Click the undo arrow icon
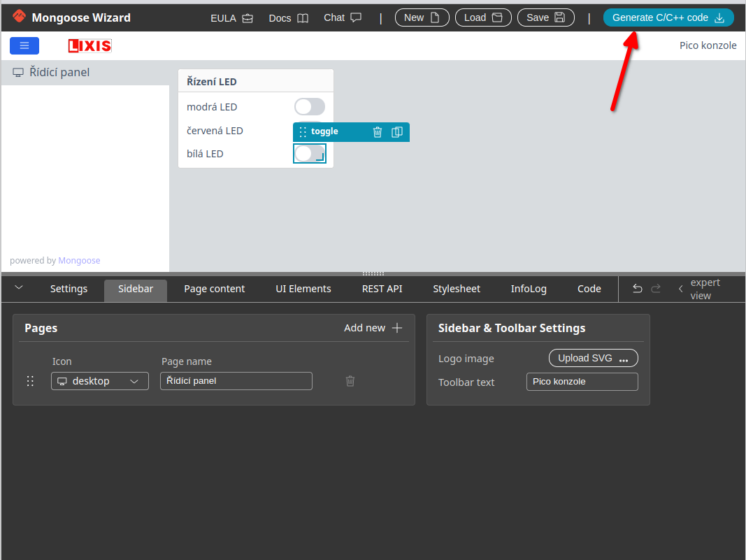The height and width of the screenshot is (560, 746). click(638, 289)
